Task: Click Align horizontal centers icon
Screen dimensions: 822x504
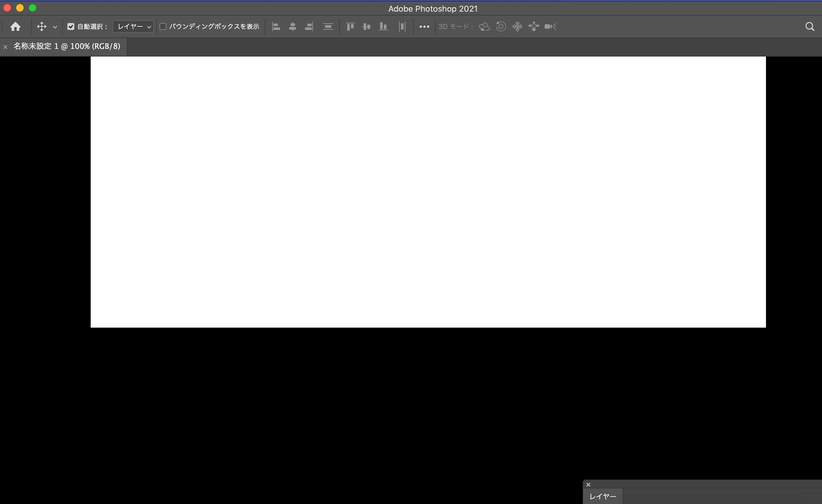Action: [293, 27]
